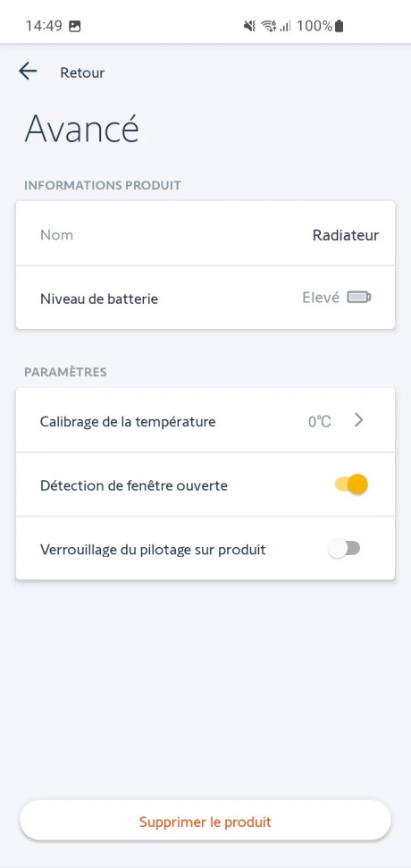The height and width of the screenshot is (868, 411).
Task: Edit the Nom field showing Radiateur
Action: click(205, 233)
